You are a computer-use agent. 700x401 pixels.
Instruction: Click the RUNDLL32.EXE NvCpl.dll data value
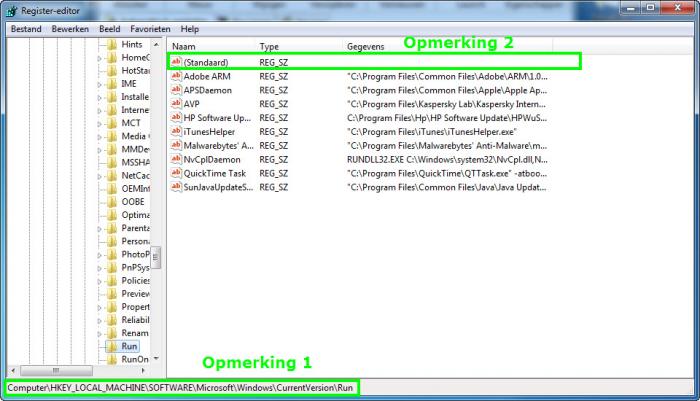coord(447,159)
